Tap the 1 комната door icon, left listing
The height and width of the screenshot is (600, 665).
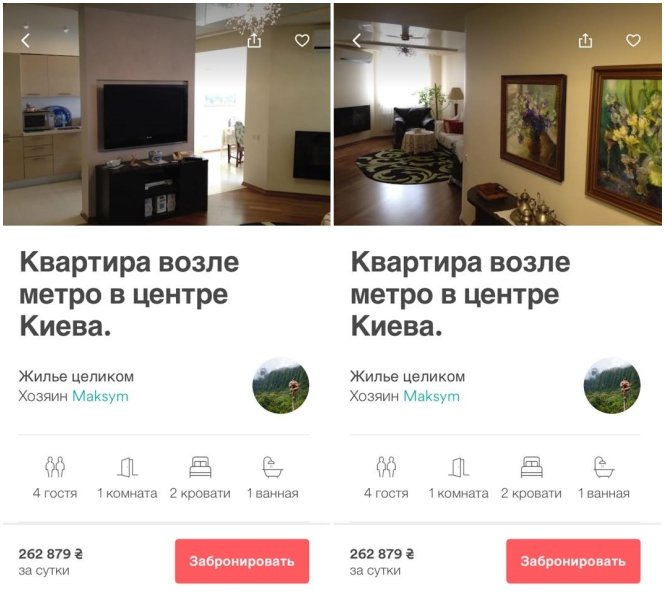click(127, 467)
